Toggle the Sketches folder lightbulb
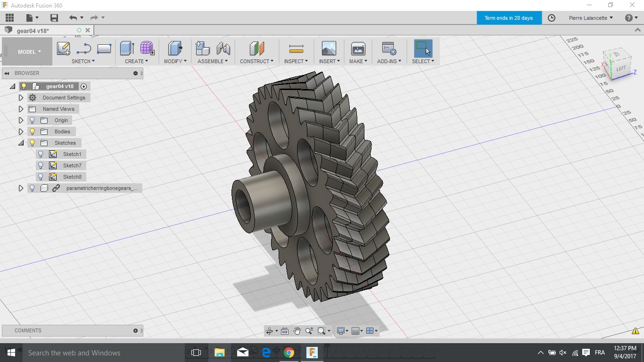644x362 pixels. coord(33,143)
